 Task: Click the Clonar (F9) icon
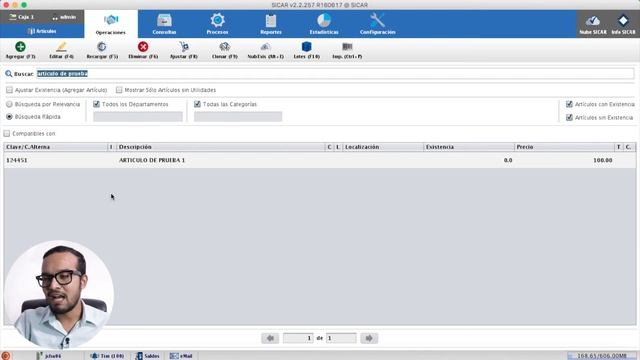pyautogui.click(x=224, y=47)
